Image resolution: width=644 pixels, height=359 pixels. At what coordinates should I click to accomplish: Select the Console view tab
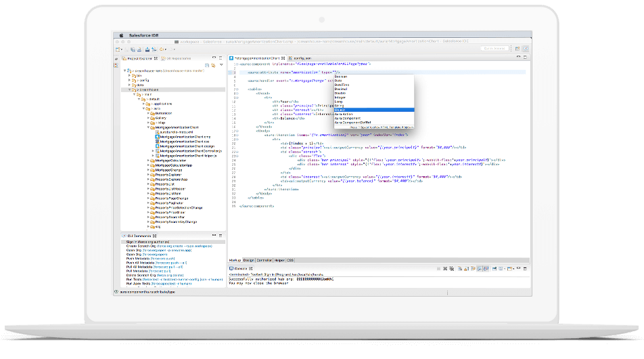tap(241, 268)
